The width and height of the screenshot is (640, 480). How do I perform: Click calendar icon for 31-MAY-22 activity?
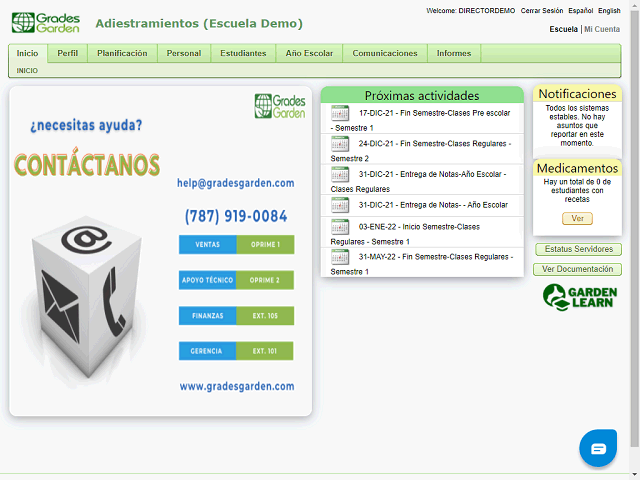tap(340, 257)
